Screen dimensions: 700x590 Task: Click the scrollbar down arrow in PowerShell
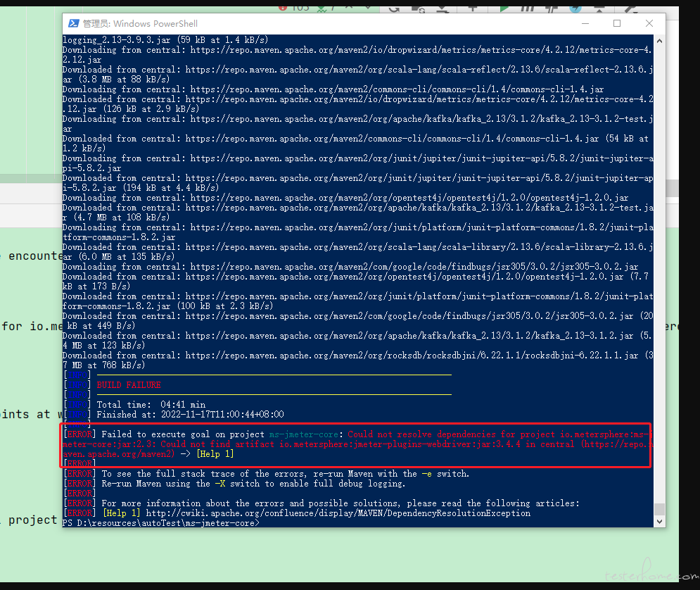point(659,521)
